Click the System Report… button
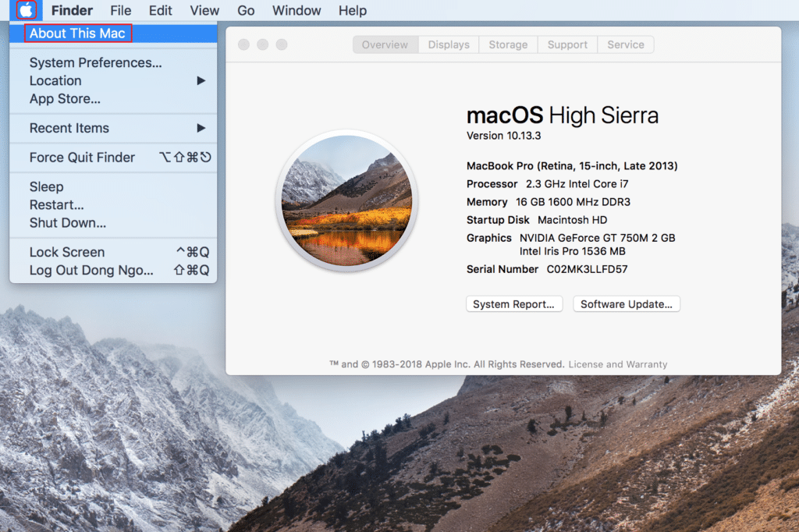Screen dimensions: 799x532 [x=514, y=304]
